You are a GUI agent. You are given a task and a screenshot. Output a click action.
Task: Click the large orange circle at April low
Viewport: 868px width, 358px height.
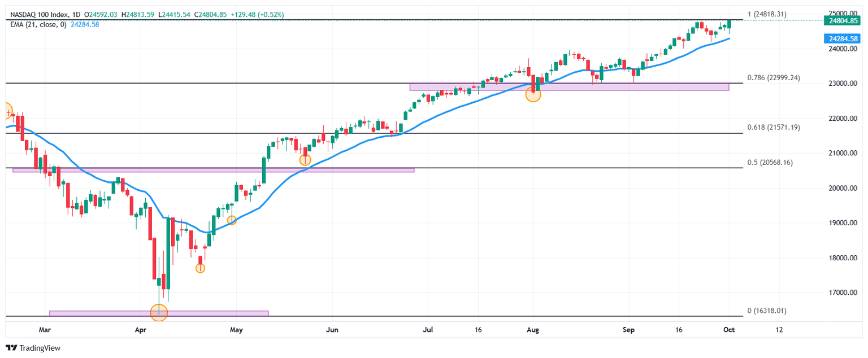click(x=159, y=312)
